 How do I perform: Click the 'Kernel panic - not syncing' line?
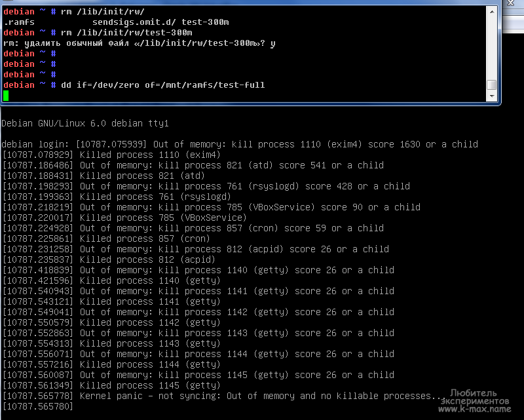(x=225, y=396)
